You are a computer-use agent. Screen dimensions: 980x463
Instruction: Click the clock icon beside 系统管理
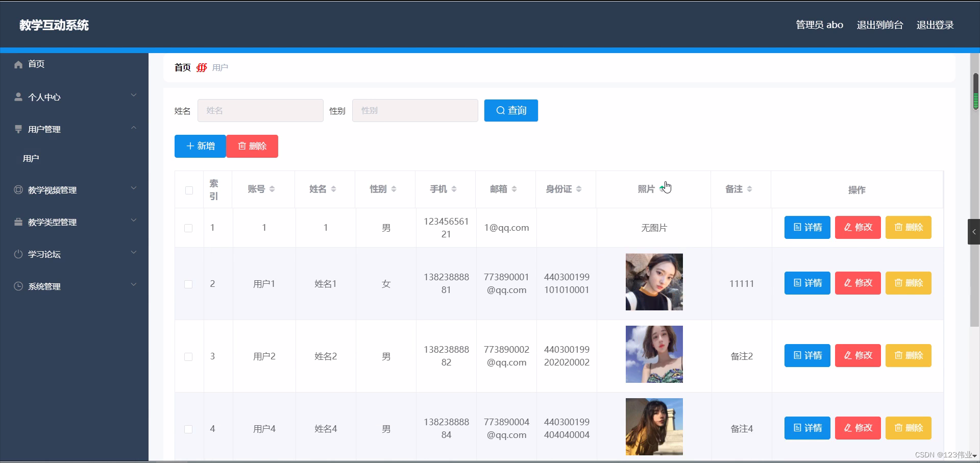click(x=18, y=286)
